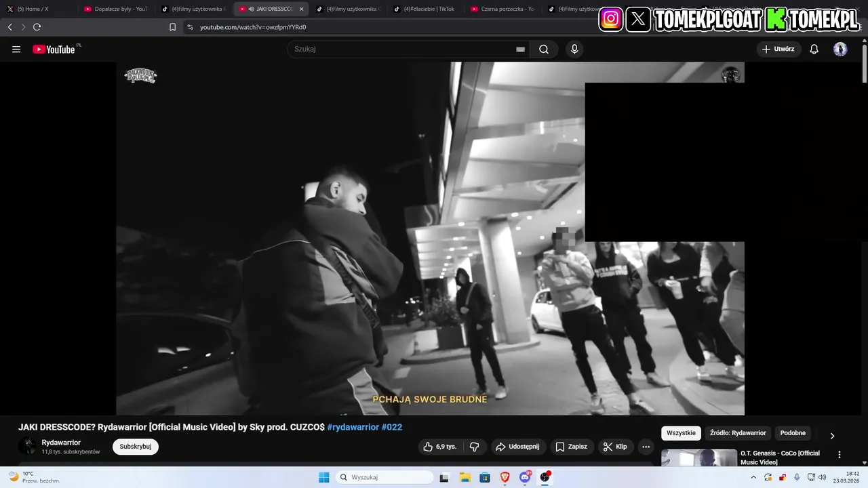The image size is (868, 488).
Task: Select the Wszystkie filter chip
Action: pos(681,433)
